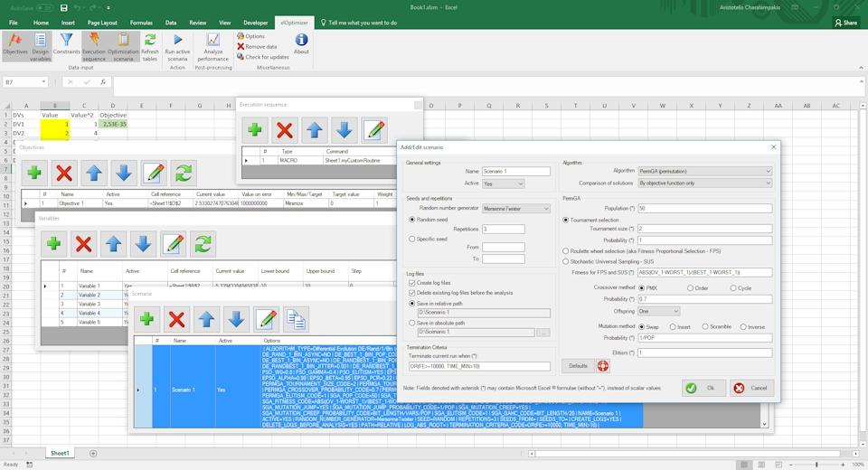The height and width of the screenshot is (470, 868).
Task: Click the Save icon in title bar
Action: coord(63,8)
